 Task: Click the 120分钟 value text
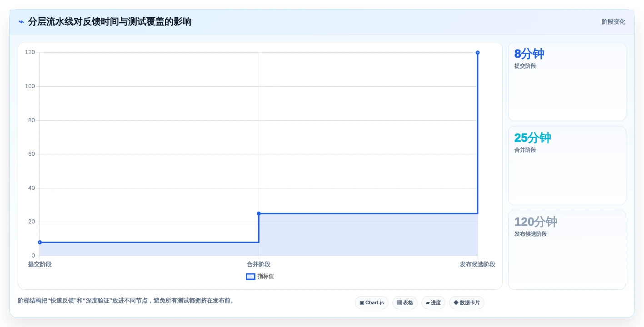[536, 222]
